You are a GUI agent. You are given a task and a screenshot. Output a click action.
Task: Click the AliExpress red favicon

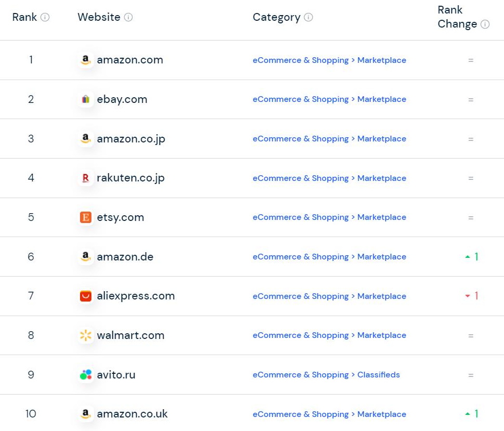86,296
